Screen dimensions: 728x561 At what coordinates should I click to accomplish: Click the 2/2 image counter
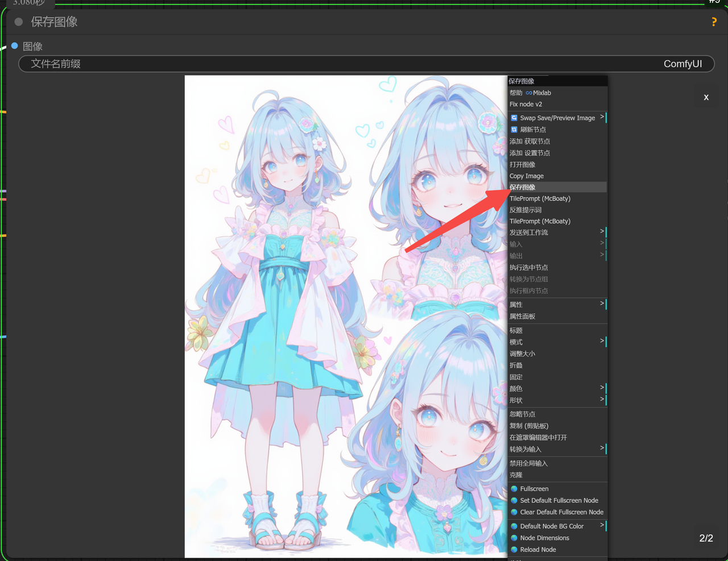tap(706, 538)
